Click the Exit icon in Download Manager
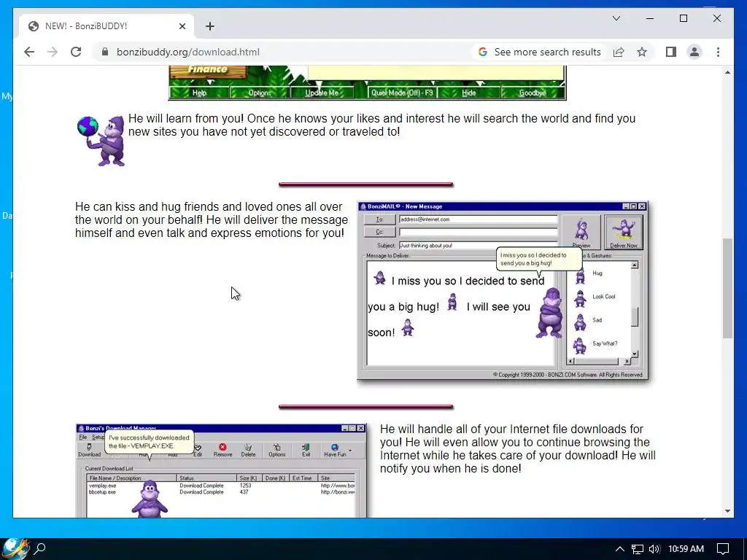 point(306,450)
